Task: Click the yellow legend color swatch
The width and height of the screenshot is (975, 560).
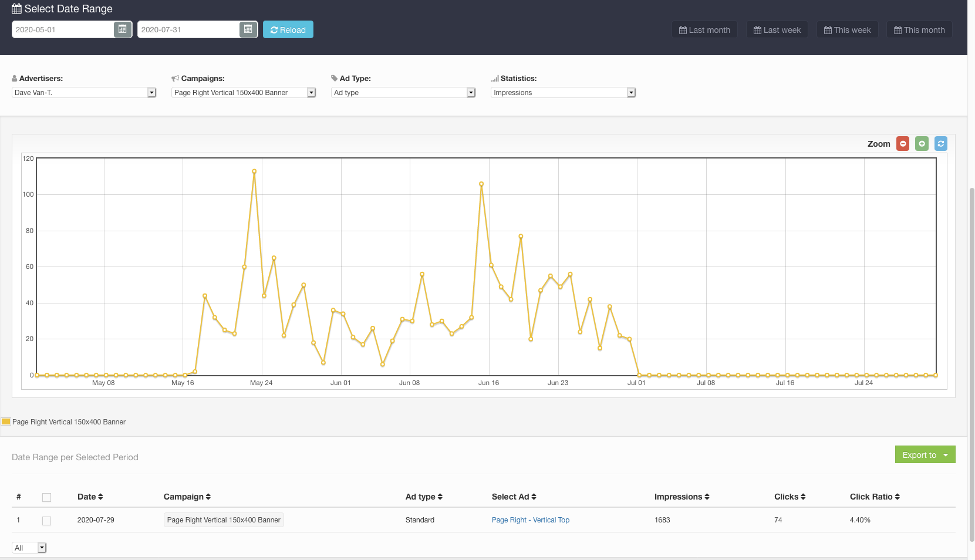Action: click(6, 421)
